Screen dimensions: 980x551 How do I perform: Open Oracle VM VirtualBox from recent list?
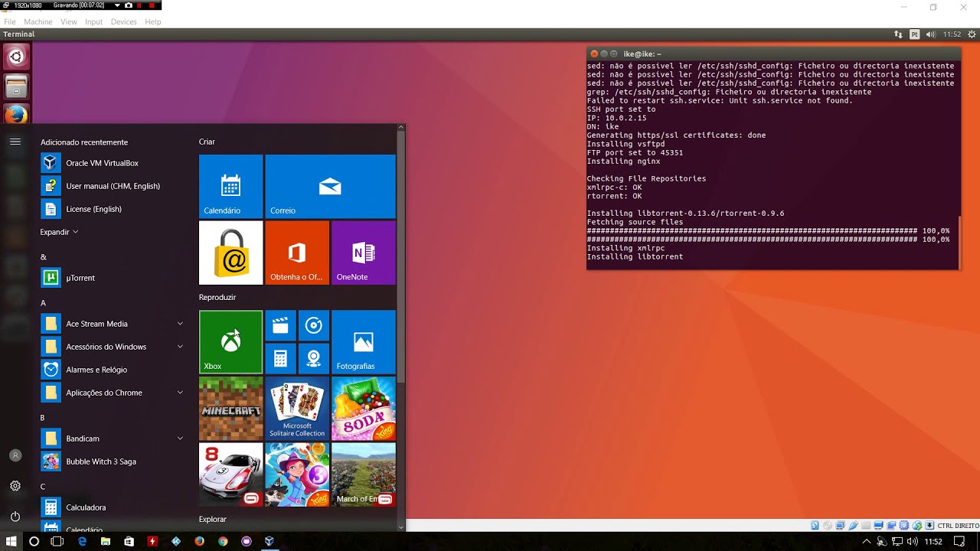[113, 163]
